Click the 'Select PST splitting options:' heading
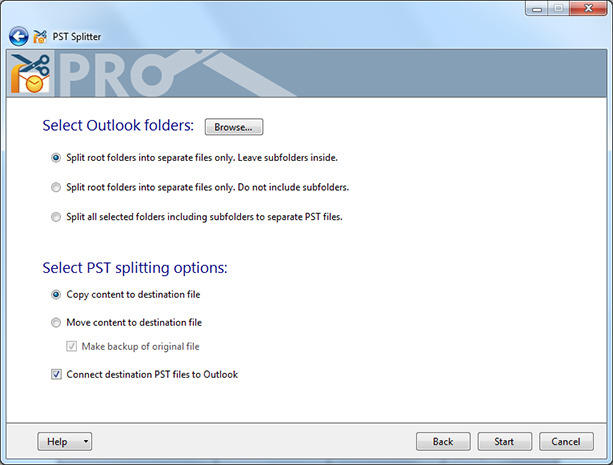 point(135,268)
